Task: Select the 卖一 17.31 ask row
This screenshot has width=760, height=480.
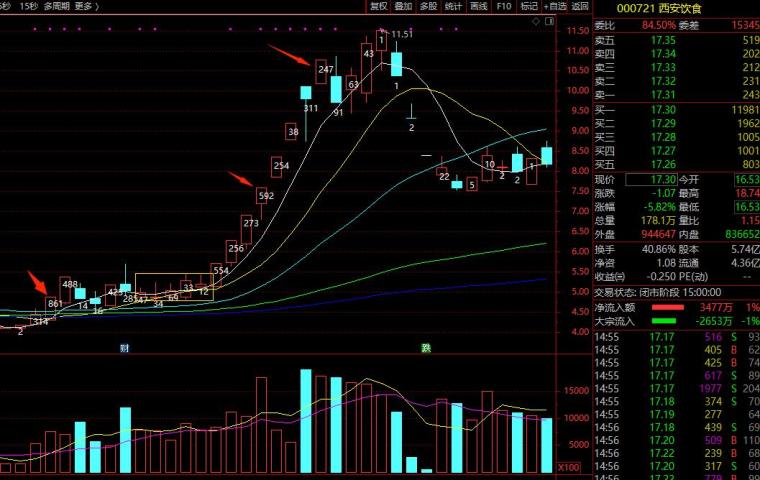Action: pos(677,95)
